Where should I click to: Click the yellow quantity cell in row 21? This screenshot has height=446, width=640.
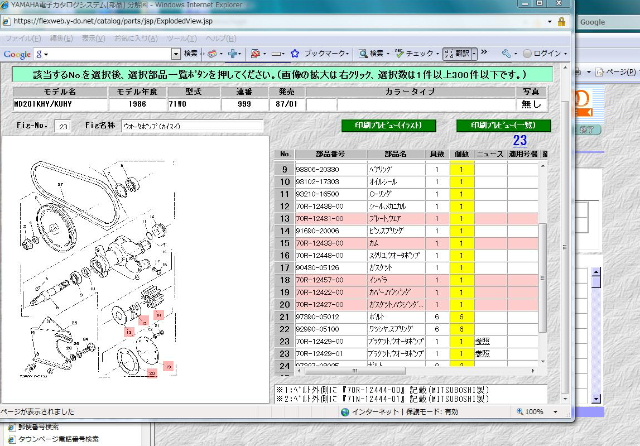coord(462,317)
